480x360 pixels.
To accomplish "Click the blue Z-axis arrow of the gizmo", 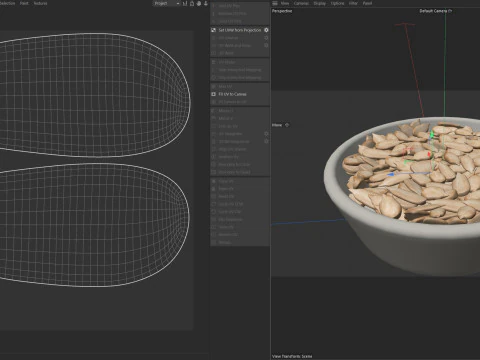I will tap(391, 174).
